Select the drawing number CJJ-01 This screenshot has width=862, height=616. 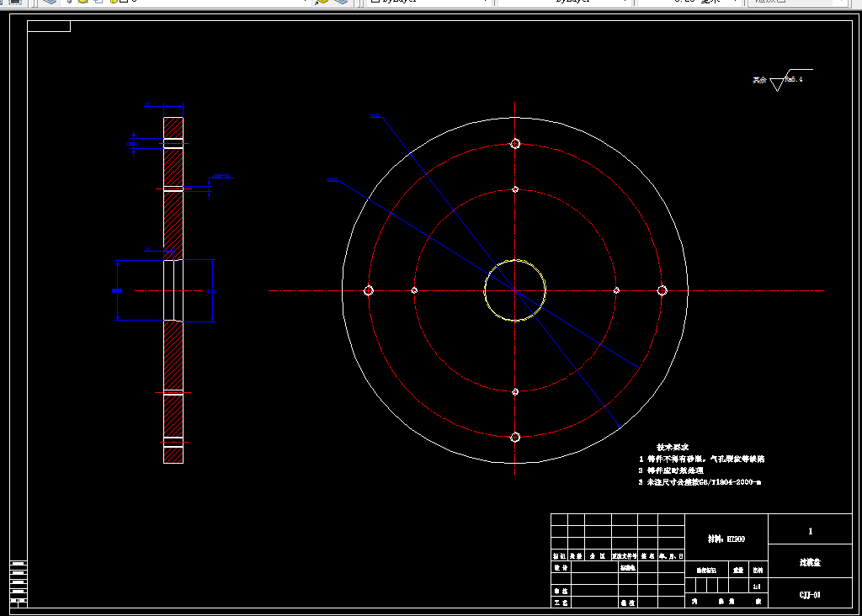[810, 595]
